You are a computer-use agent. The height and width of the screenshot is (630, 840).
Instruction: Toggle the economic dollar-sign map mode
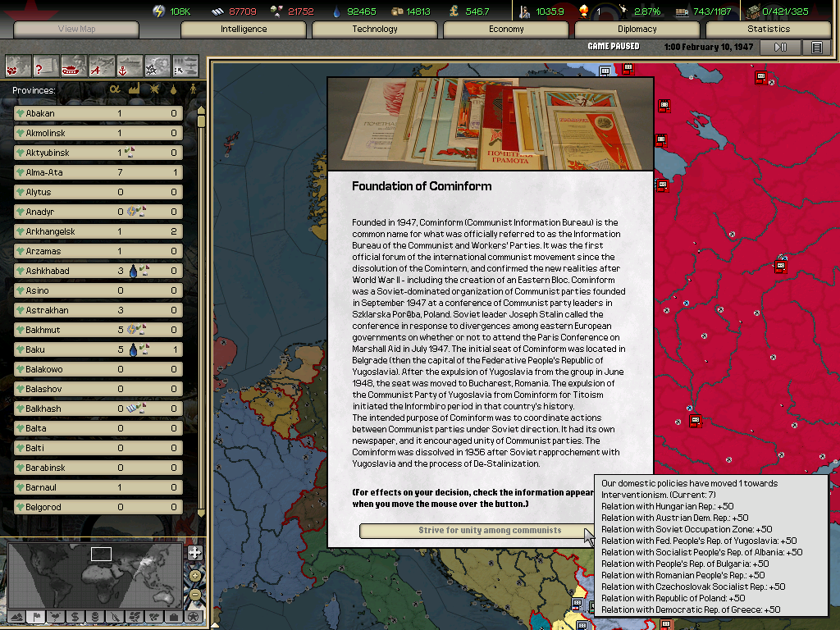(75, 616)
